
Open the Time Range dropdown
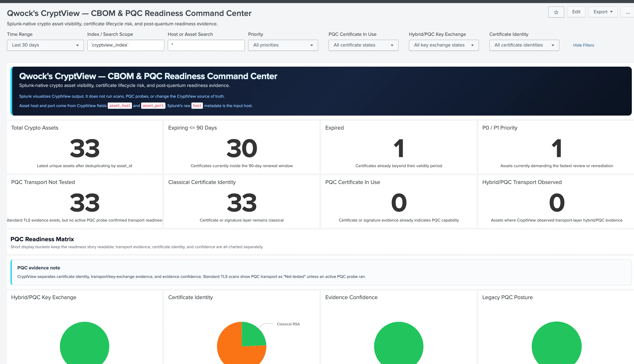tap(45, 45)
